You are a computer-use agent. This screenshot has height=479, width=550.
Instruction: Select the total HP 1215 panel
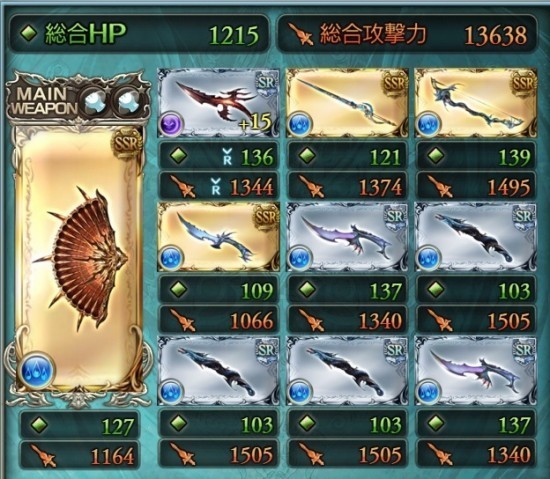[139, 34]
